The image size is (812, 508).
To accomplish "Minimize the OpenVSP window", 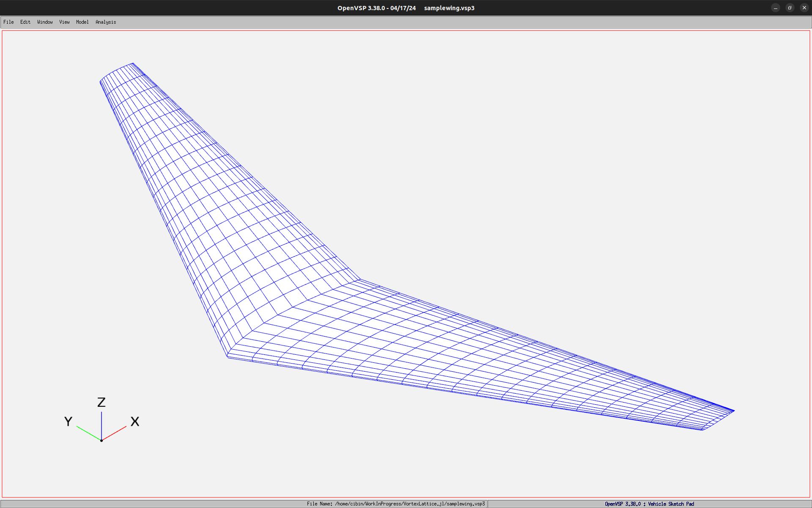I will pyautogui.click(x=775, y=8).
